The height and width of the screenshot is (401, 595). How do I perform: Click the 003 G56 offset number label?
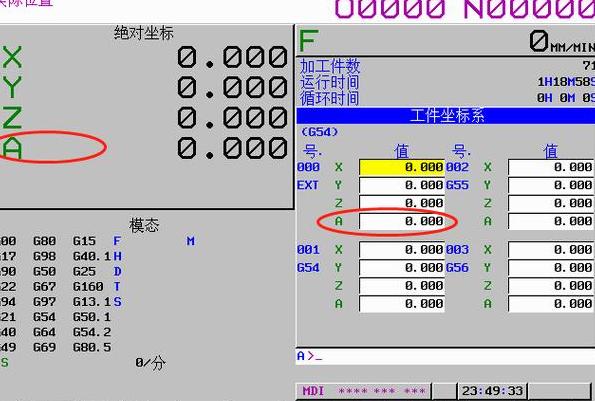[x=457, y=250]
